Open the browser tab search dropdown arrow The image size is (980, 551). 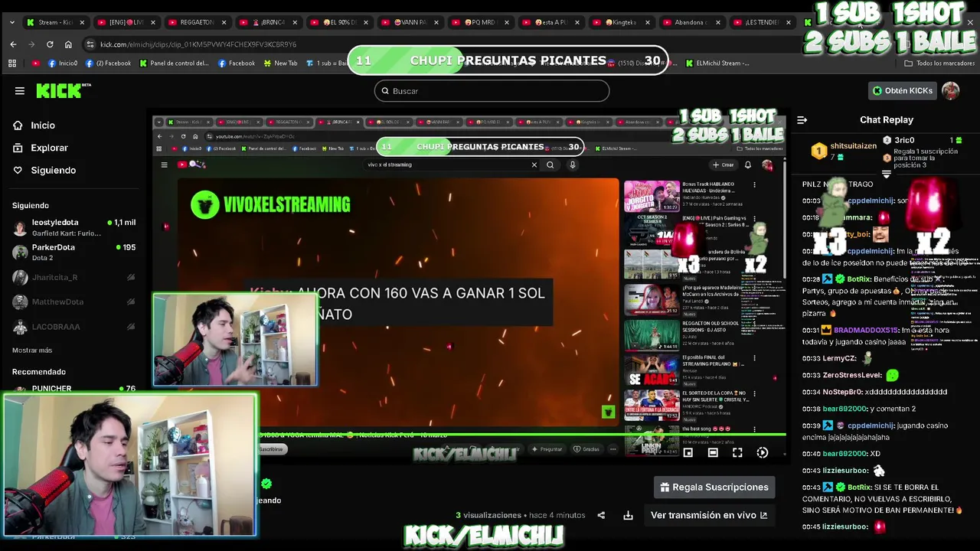click(11, 22)
